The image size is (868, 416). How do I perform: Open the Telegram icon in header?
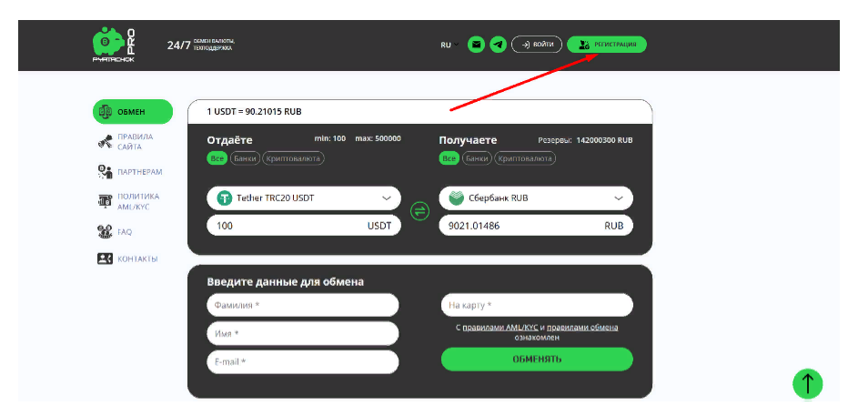pyautogui.click(x=498, y=44)
